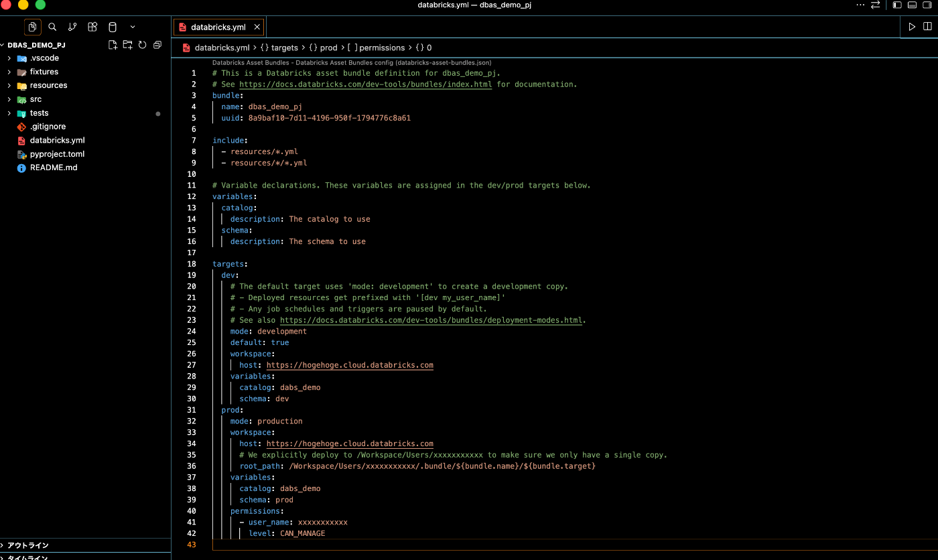
Task: Open the bundles index.html documentation link
Action: pyautogui.click(x=365, y=84)
